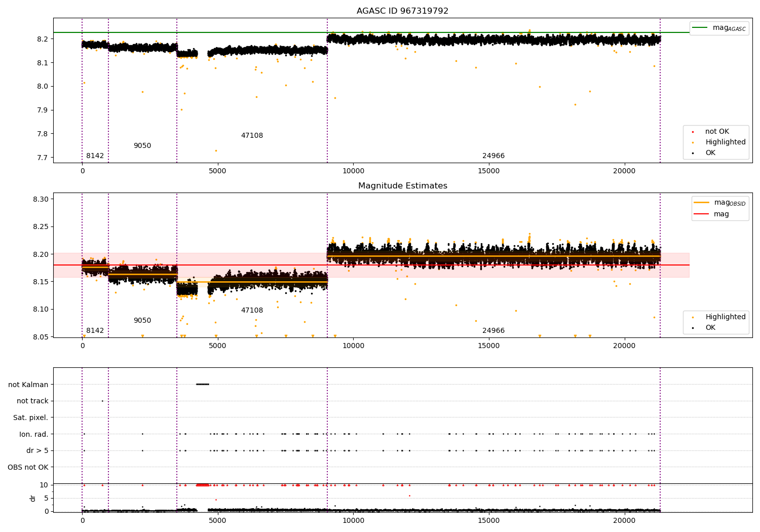Click the 'not Kalman' axis label
The width and height of the screenshot is (760, 532).
point(28,385)
